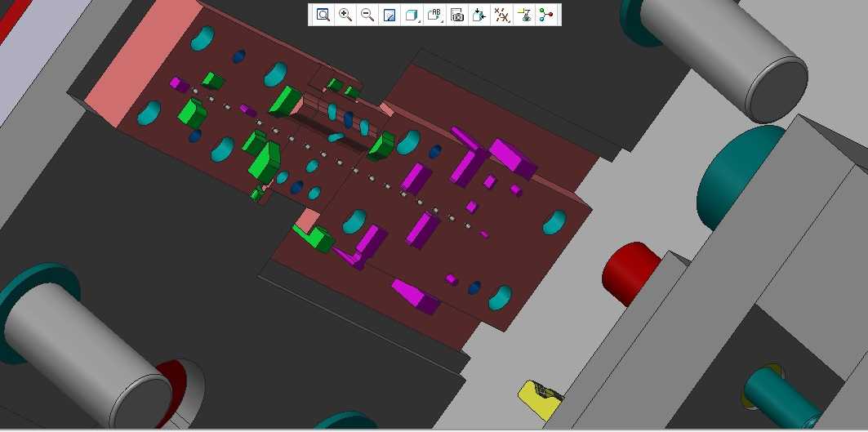Repaint the graphics window
The width and height of the screenshot is (868, 432).
pos(389,15)
